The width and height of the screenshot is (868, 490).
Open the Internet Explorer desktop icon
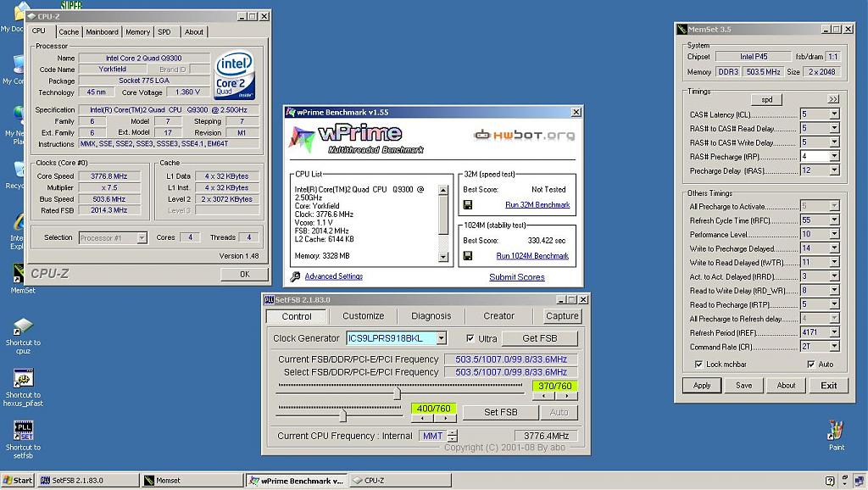click(18, 223)
